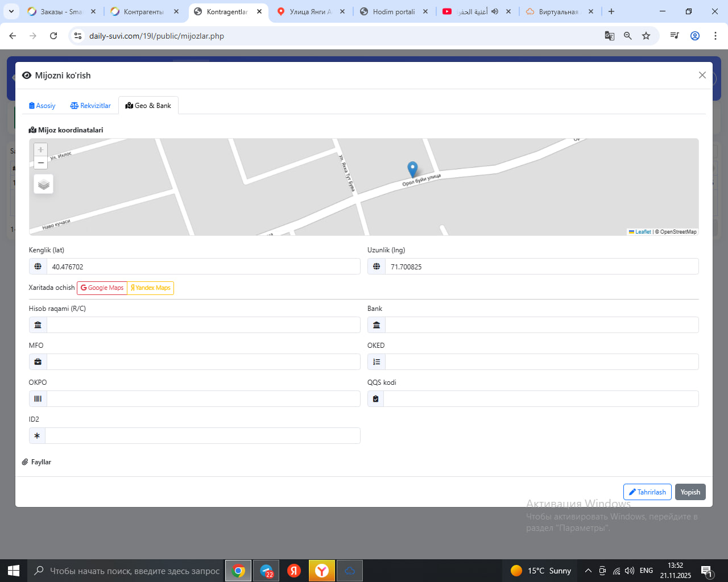Image resolution: width=728 pixels, height=582 pixels.
Task: Zoom out on the map
Action: [40, 163]
